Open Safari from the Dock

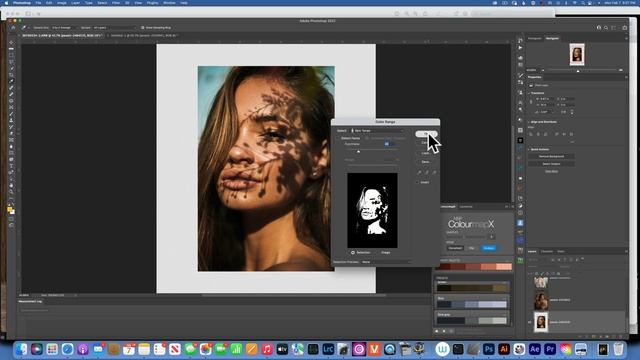67,349
